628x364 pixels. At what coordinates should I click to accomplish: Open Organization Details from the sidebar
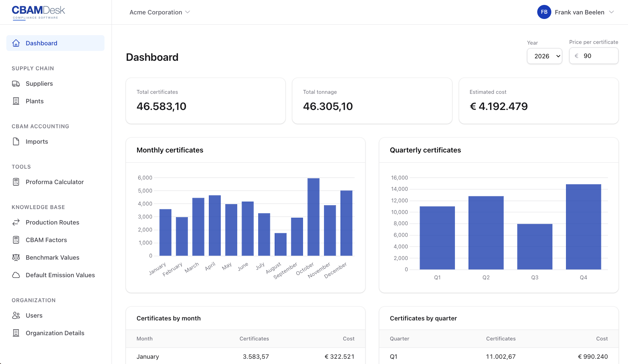pyautogui.click(x=55, y=333)
